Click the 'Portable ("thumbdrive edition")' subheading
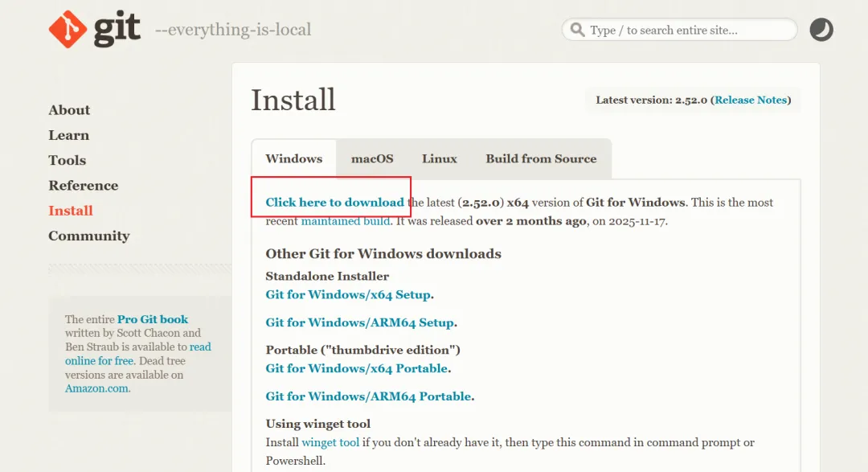 pyautogui.click(x=363, y=350)
